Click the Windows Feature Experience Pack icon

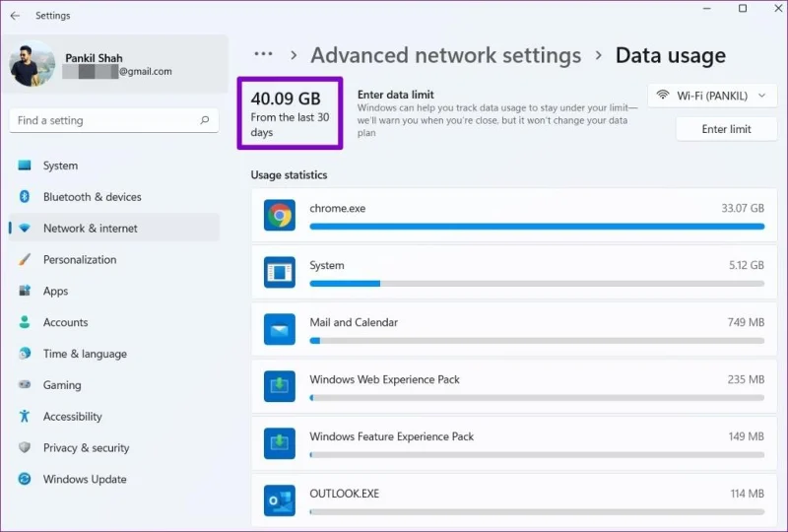[x=280, y=443]
